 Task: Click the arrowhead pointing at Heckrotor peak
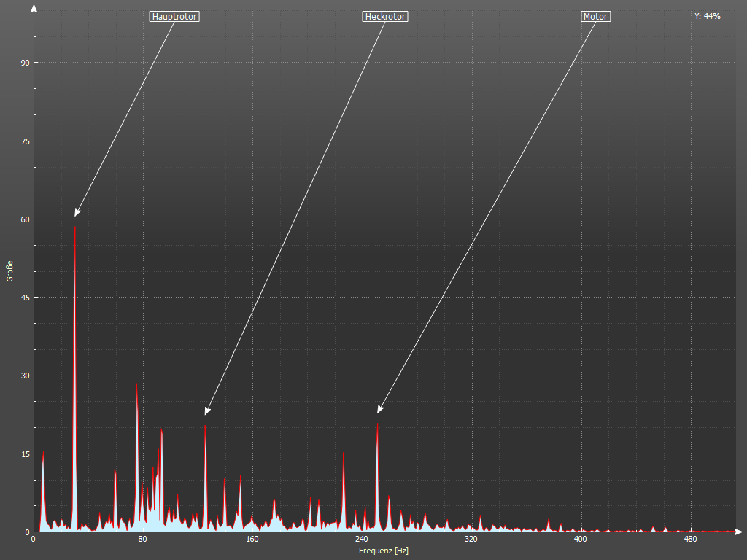(x=207, y=411)
